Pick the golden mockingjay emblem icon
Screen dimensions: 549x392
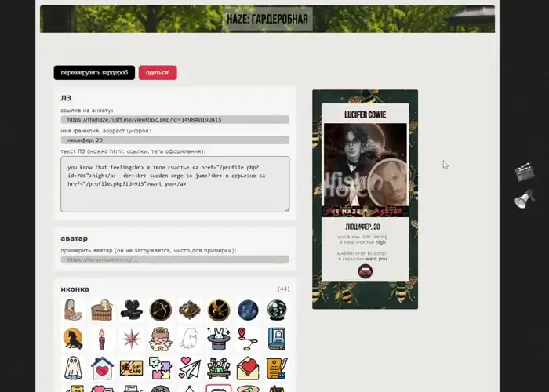(x=219, y=310)
